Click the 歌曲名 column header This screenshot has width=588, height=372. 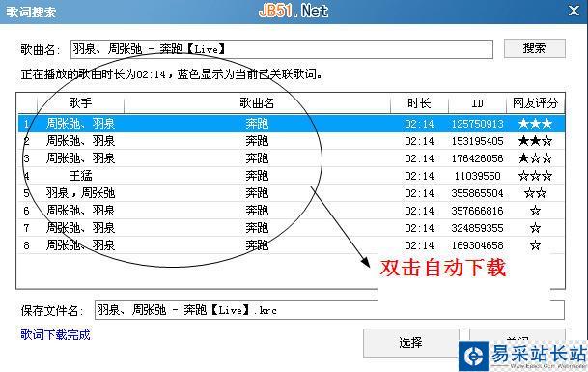[x=257, y=102]
